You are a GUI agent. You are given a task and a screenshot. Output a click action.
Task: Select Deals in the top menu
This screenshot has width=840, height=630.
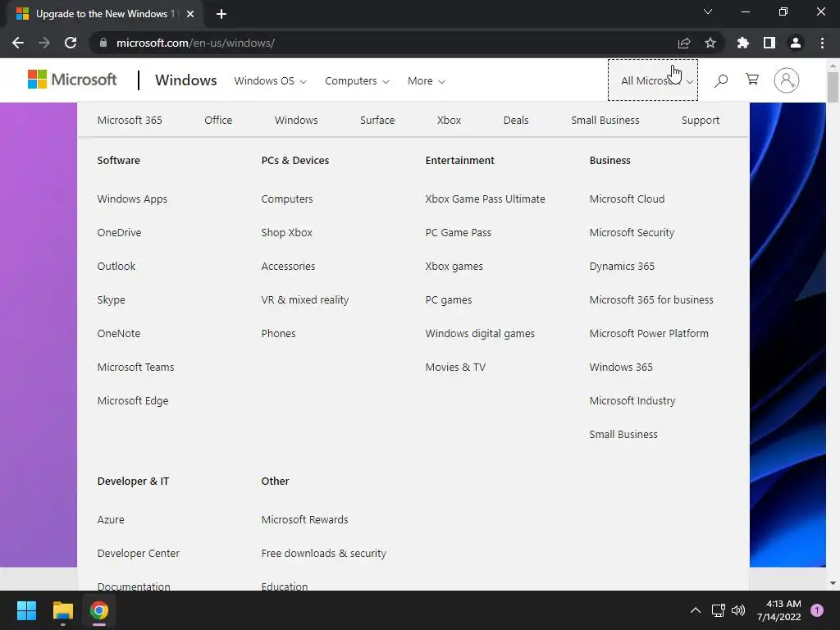516,120
